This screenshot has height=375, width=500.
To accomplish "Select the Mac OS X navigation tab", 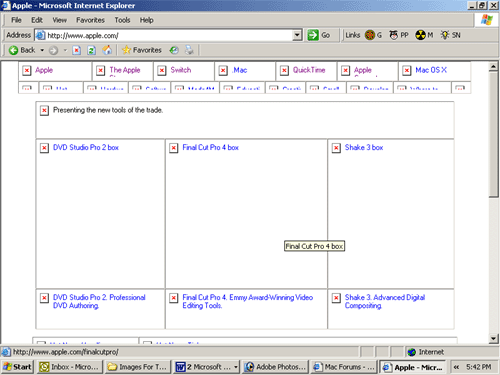I will coord(431,70).
